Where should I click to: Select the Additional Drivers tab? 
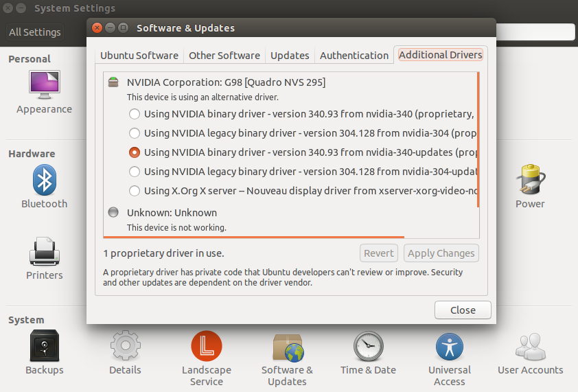441,54
